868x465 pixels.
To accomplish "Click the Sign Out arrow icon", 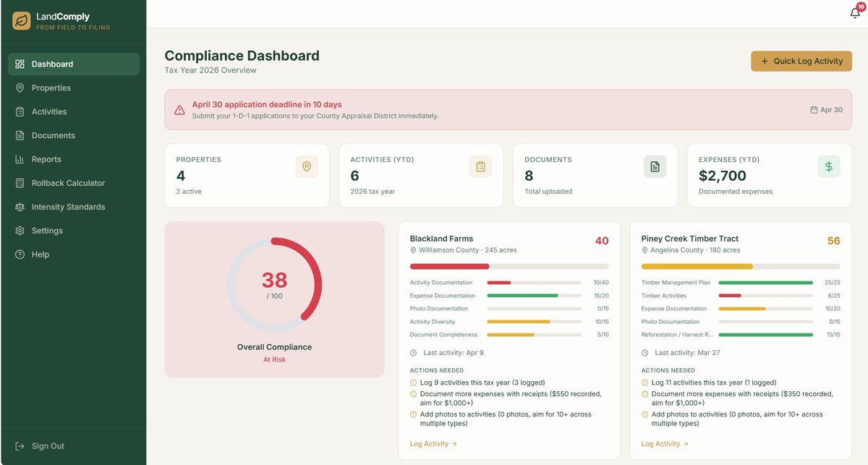I will (x=20, y=446).
